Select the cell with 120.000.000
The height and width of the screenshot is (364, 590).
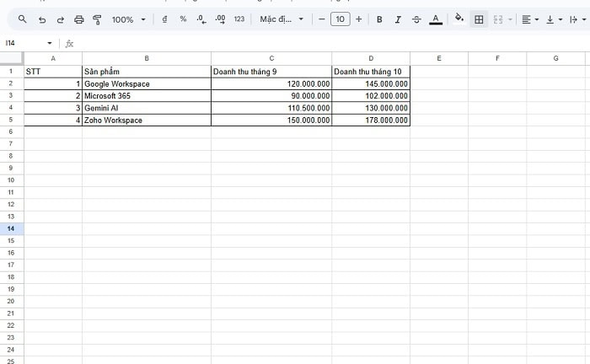coord(271,84)
